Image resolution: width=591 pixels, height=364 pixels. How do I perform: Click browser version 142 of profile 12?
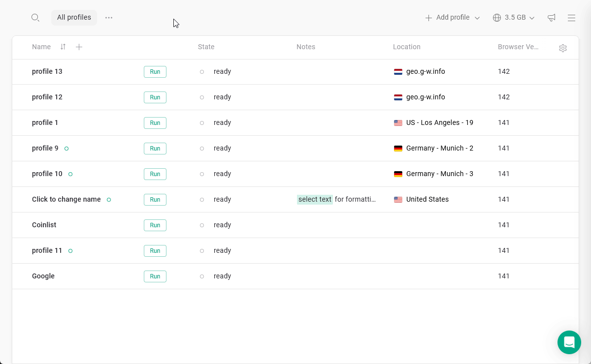point(504,97)
